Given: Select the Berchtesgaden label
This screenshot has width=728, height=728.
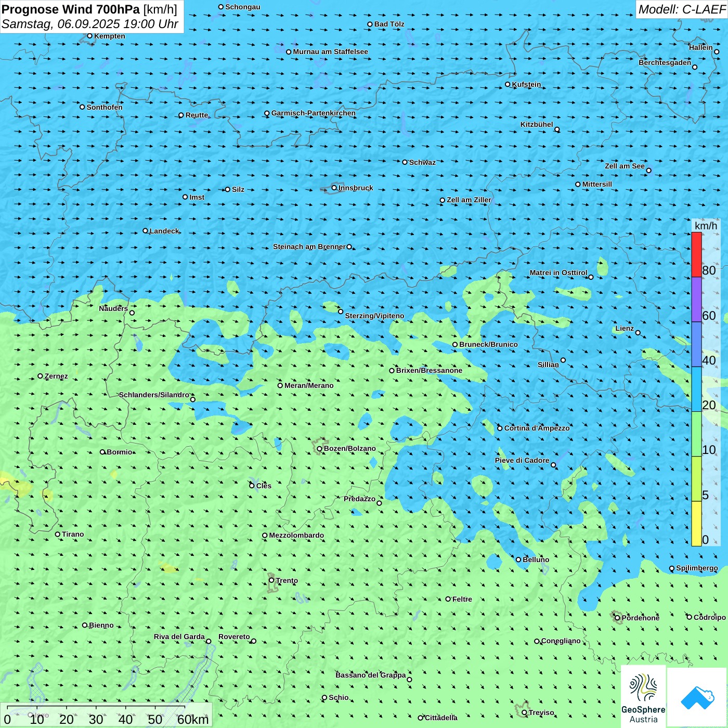Looking at the screenshot, I should click(x=665, y=62).
